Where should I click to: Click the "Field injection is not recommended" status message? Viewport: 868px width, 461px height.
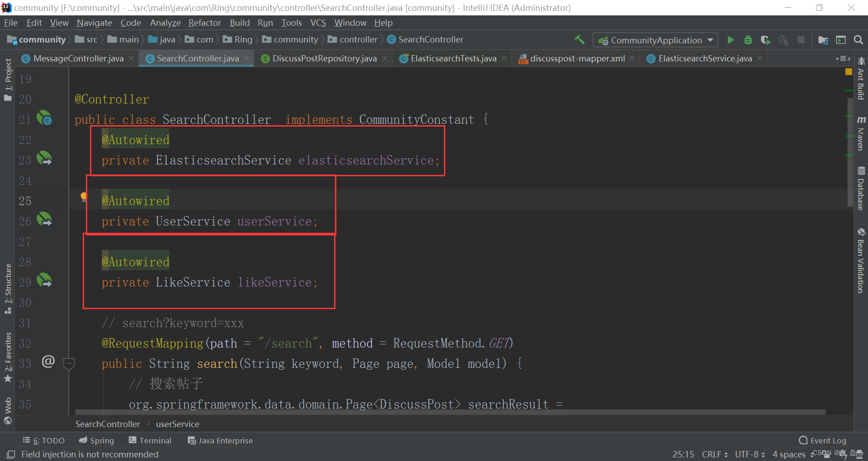click(x=90, y=454)
